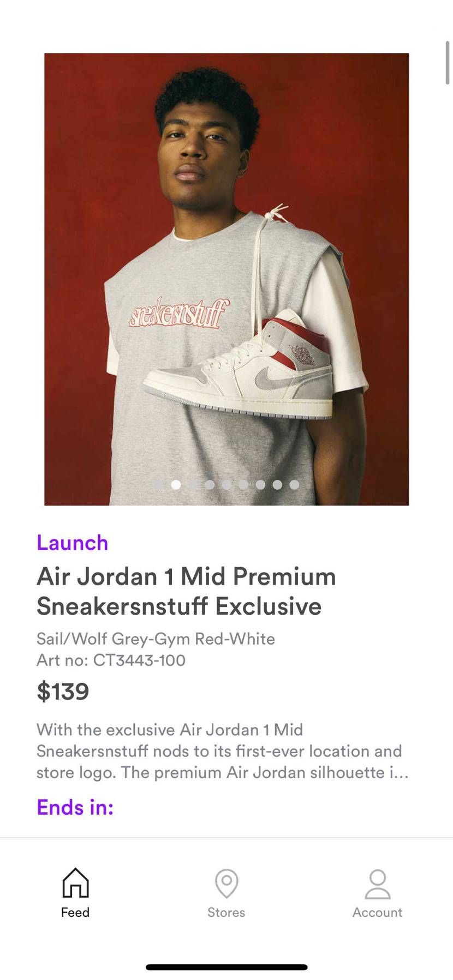Click the $139 price
The height and width of the screenshot is (980, 453).
pos(63,692)
